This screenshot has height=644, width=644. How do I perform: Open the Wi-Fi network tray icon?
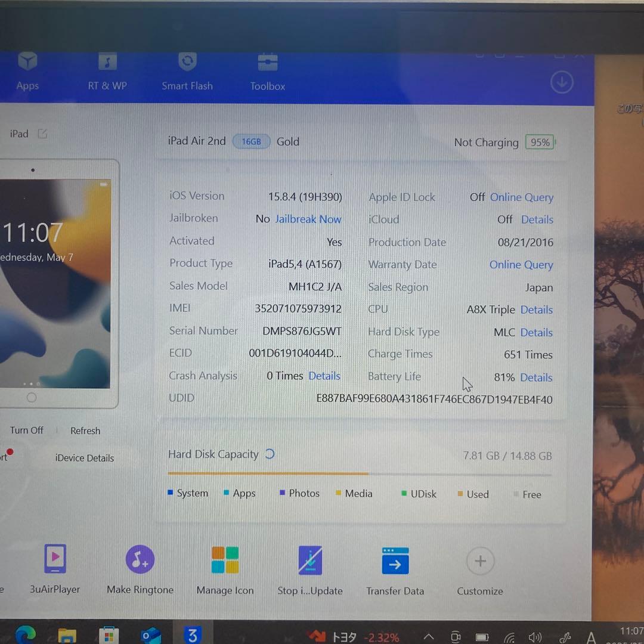point(510,638)
